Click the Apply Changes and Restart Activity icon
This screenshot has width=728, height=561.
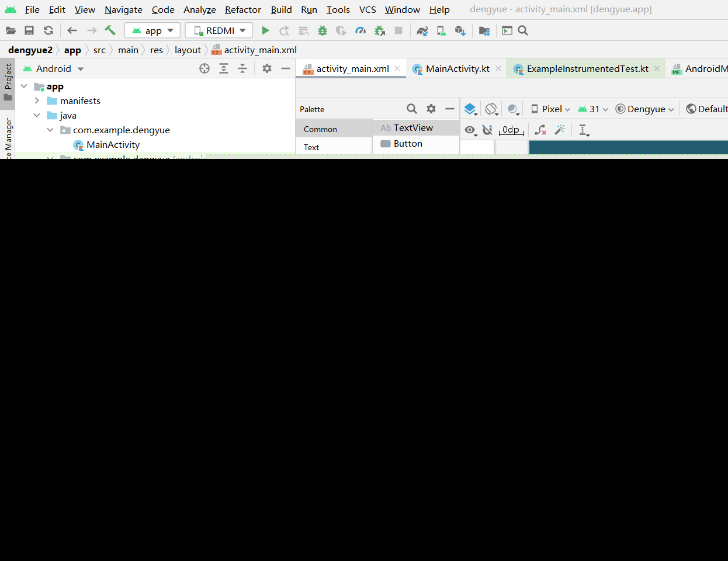coord(285,30)
